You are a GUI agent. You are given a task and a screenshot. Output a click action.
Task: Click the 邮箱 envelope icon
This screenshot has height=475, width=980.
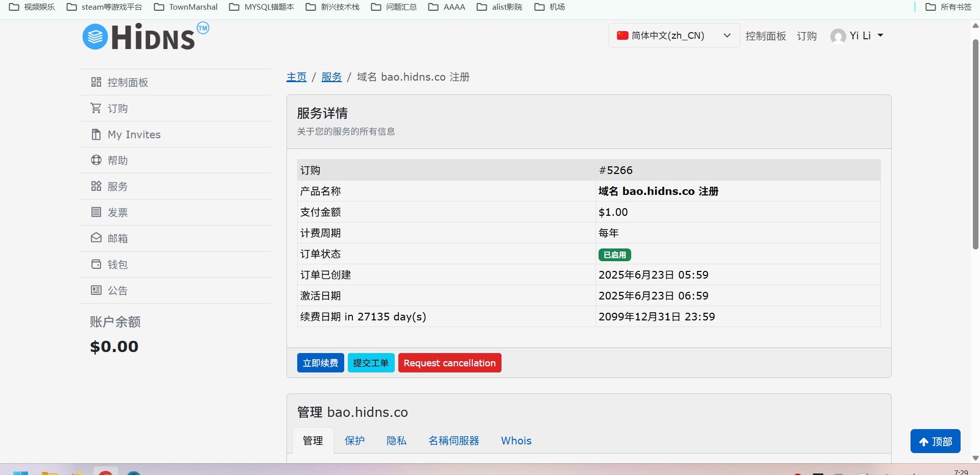click(97, 238)
